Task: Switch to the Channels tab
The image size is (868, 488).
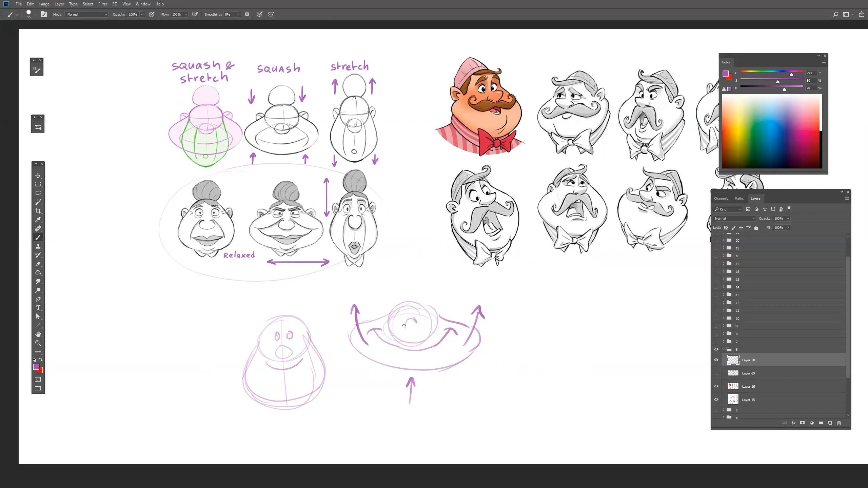Action: coord(721,199)
